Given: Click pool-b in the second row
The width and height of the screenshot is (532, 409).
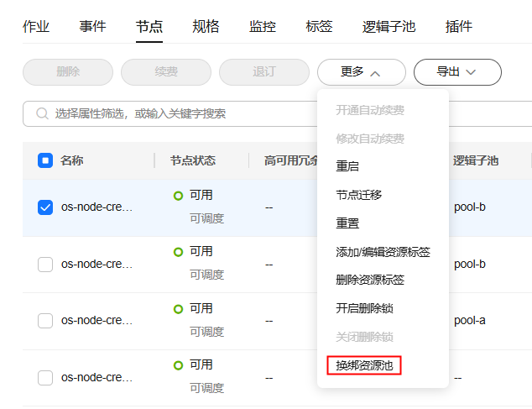Looking at the screenshot, I should pos(470,264).
